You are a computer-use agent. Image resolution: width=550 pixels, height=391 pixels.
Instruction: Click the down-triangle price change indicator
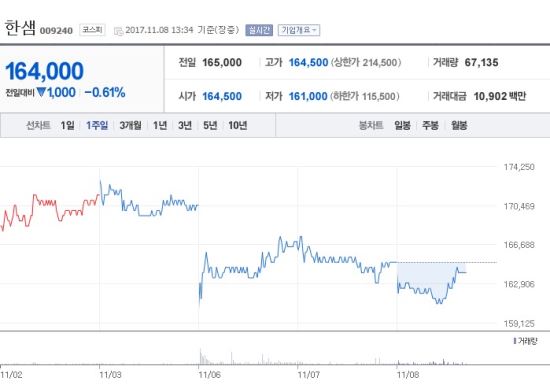click(41, 92)
